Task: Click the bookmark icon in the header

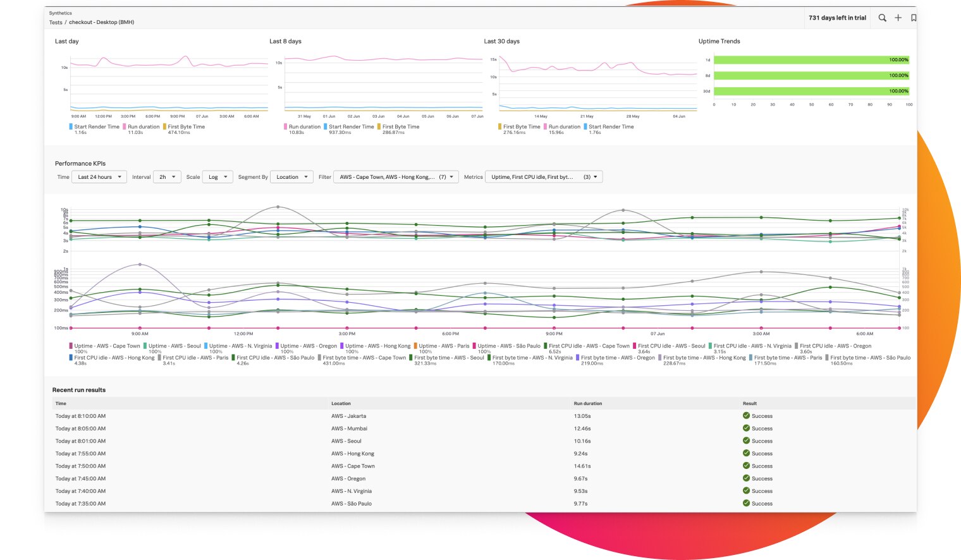Action: tap(914, 18)
